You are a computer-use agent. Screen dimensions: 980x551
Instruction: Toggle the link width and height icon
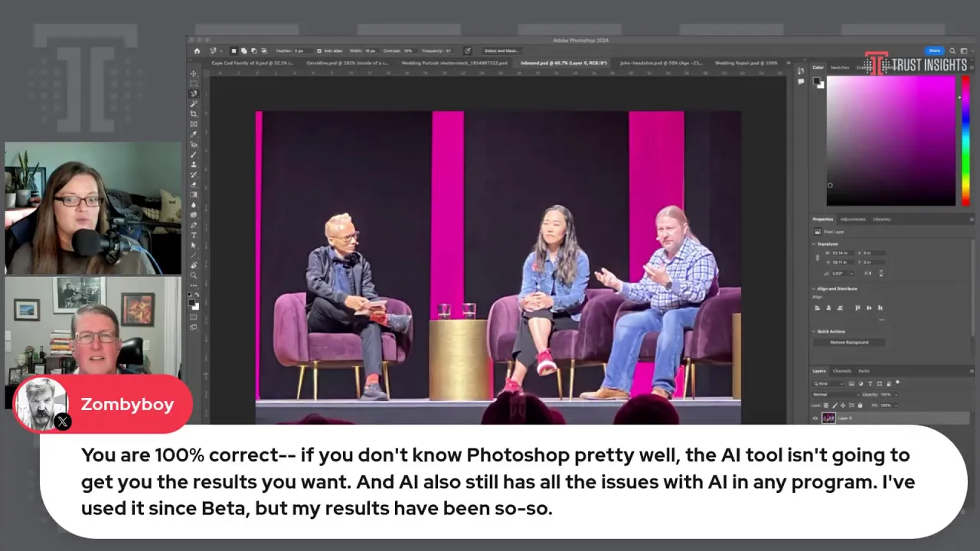(x=817, y=258)
